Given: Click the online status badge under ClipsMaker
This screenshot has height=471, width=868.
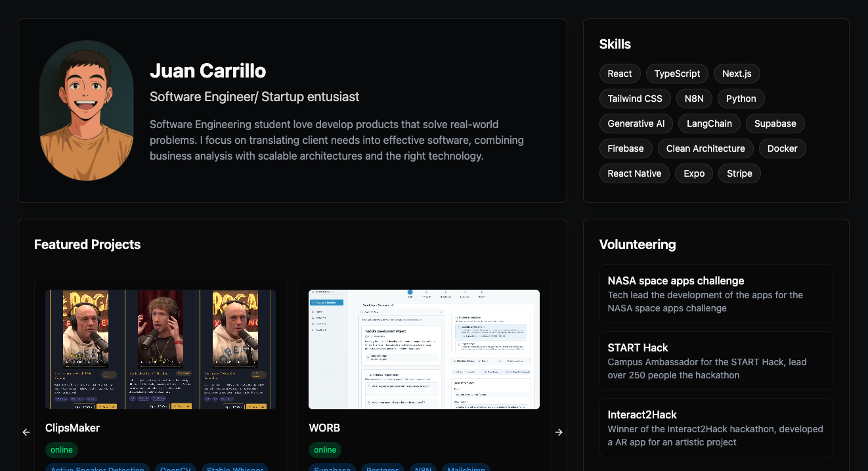Looking at the screenshot, I should click(x=62, y=450).
